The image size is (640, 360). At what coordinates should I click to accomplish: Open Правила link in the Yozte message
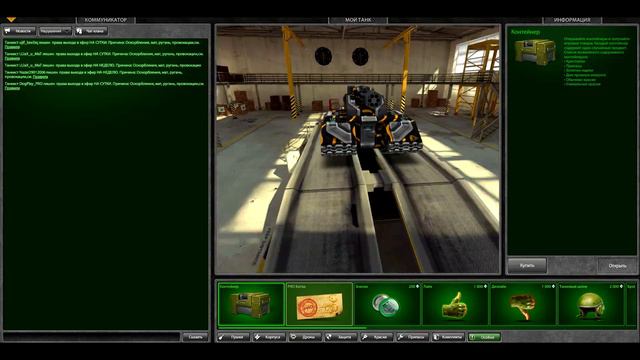40,77
